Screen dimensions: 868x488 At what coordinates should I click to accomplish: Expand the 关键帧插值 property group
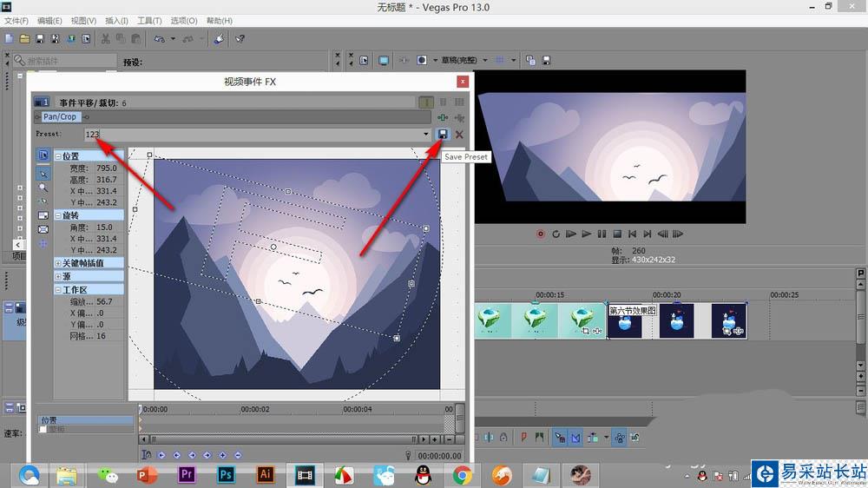pos(58,263)
